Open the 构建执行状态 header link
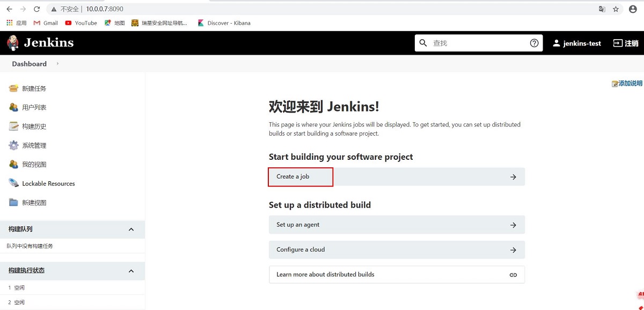This screenshot has width=644, height=310. tap(26, 270)
